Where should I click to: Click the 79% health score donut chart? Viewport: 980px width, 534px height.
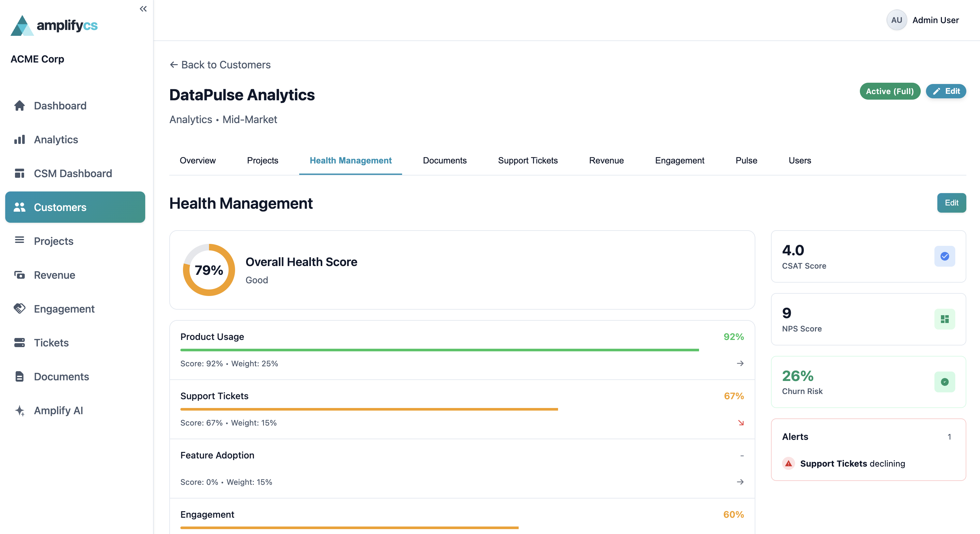click(208, 270)
